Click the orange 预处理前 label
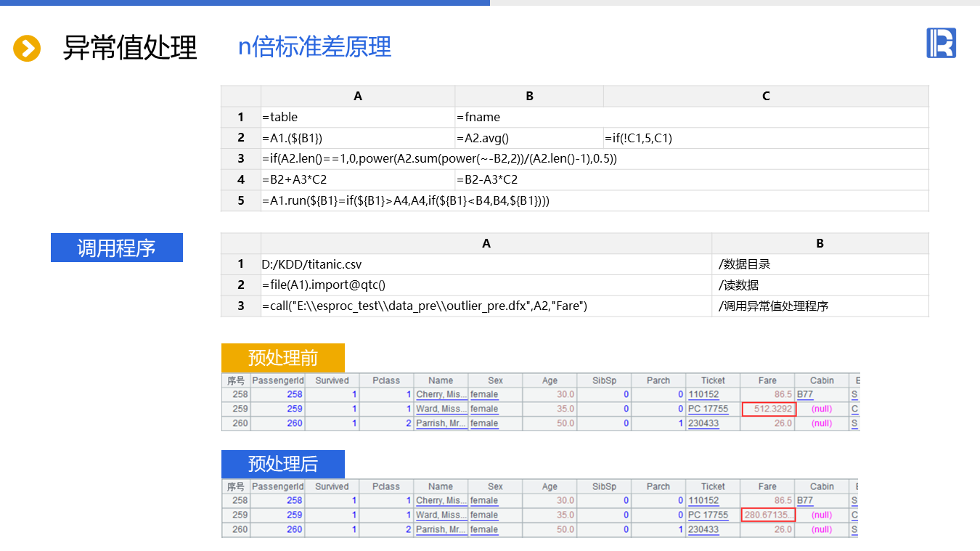This screenshot has width=980, height=551. pos(282,358)
